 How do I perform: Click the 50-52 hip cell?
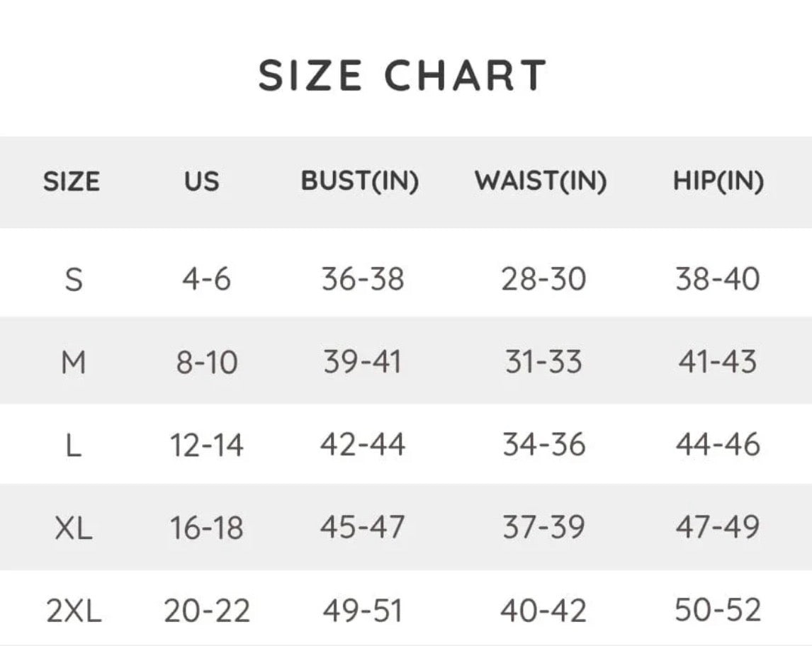tap(717, 610)
